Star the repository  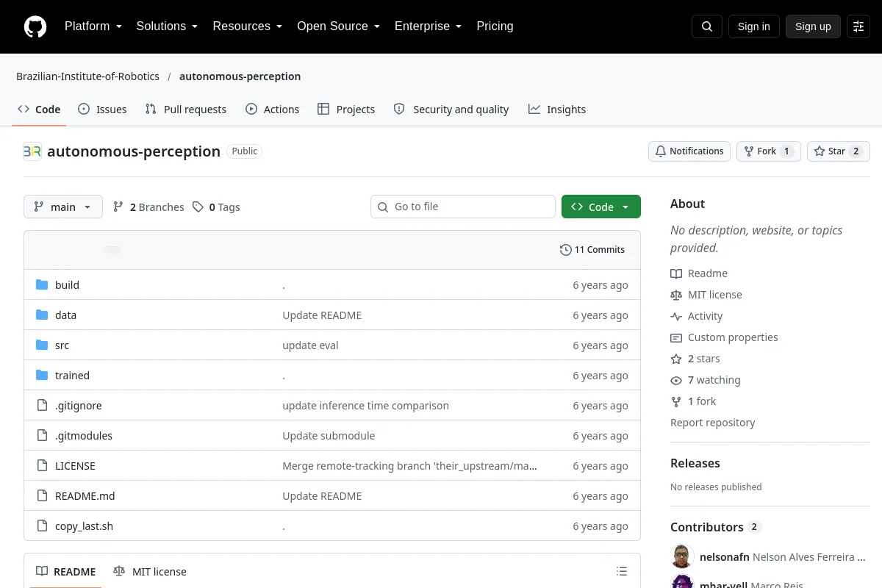click(x=839, y=151)
